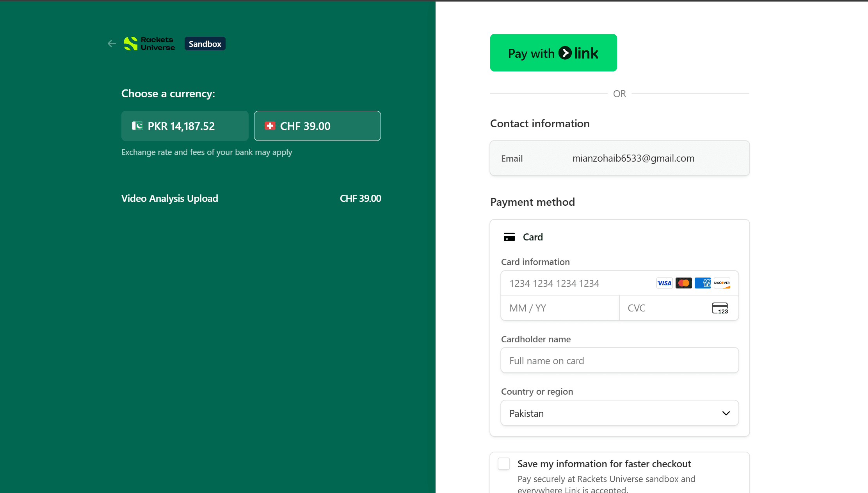Viewport: 868px width, 493px height.
Task: Click the Pakistan flag icon
Action: pyautogui.click(x=137, y=126)
